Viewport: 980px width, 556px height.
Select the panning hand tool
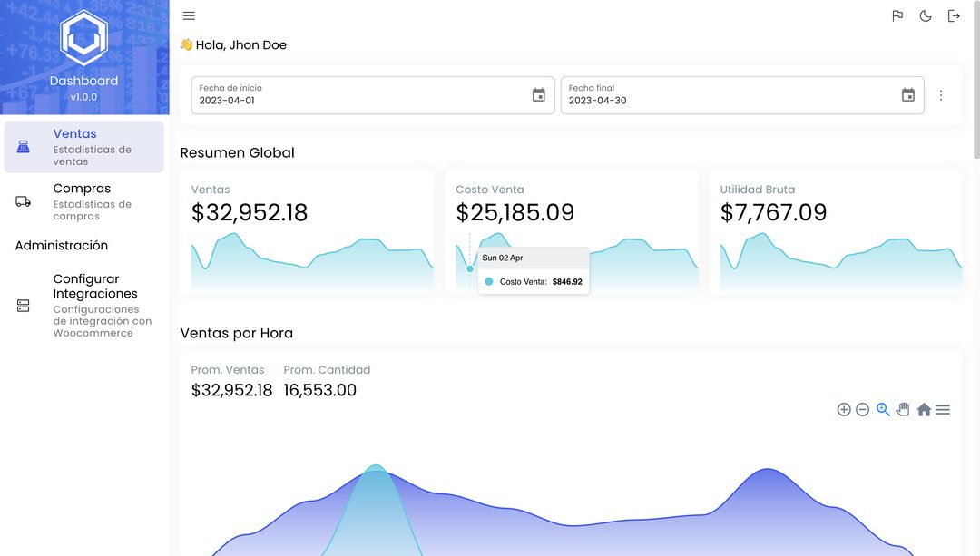tap(903, 410)
